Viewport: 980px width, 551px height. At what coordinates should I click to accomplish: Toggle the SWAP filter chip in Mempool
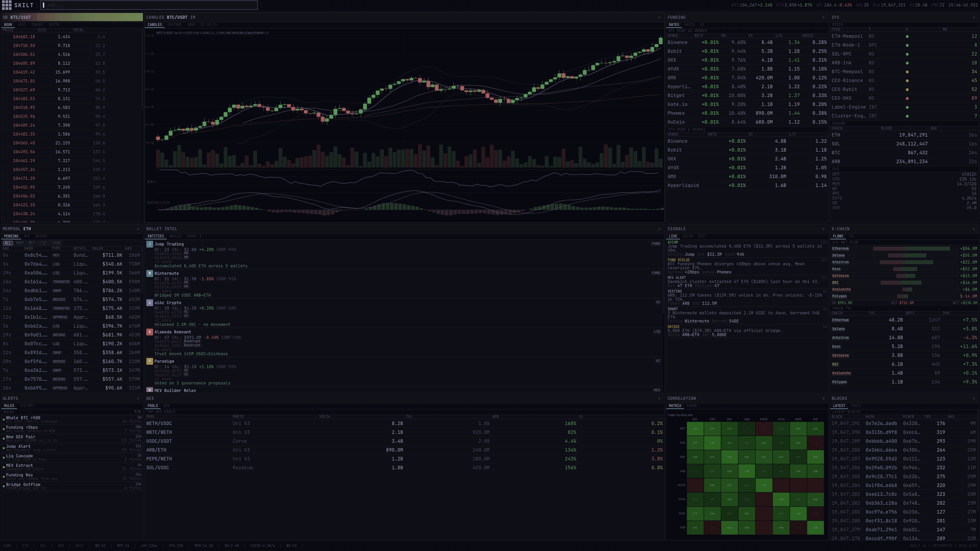click(20, 243)
